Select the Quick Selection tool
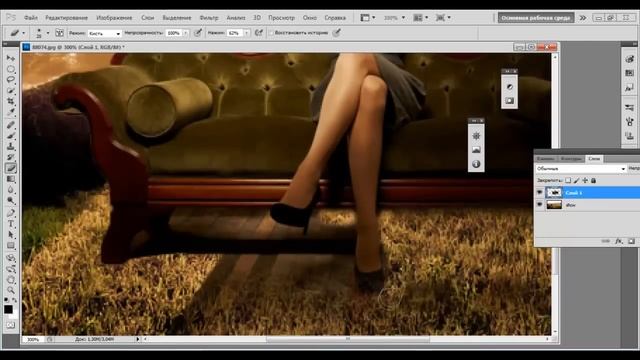This screenshot has height=360, width=640. coord(11,91)
